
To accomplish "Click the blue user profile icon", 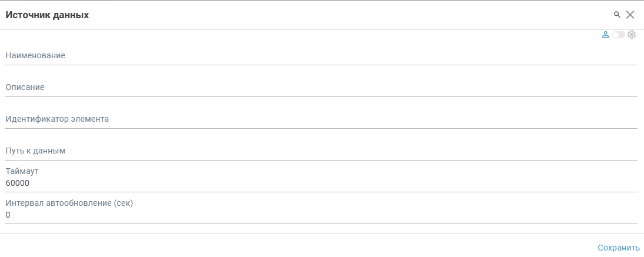I will (x=605, y=35).
